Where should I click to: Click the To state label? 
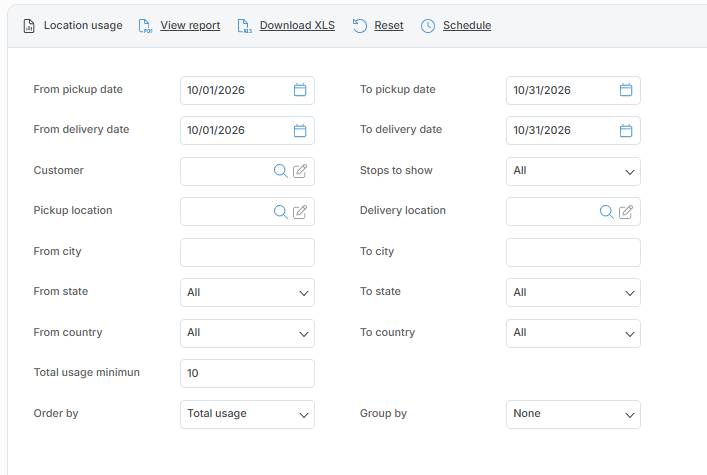tap(380, 291)
